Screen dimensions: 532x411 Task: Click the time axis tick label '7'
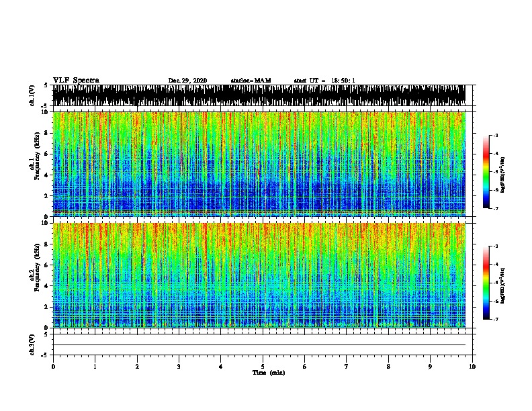pos(347,367)
